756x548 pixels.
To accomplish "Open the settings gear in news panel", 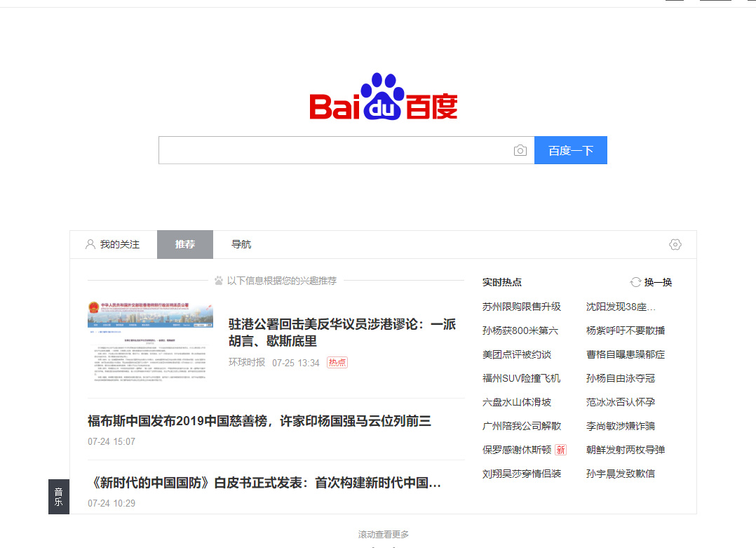I will tap(675, 245).
